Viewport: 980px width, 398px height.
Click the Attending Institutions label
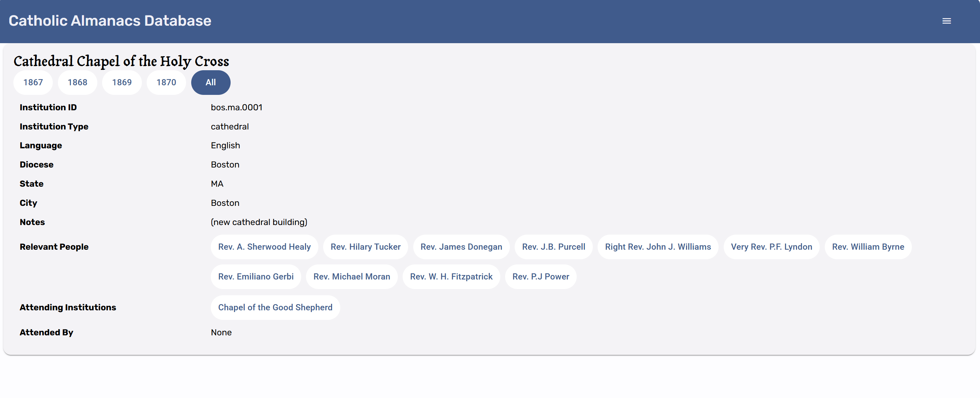68,308
